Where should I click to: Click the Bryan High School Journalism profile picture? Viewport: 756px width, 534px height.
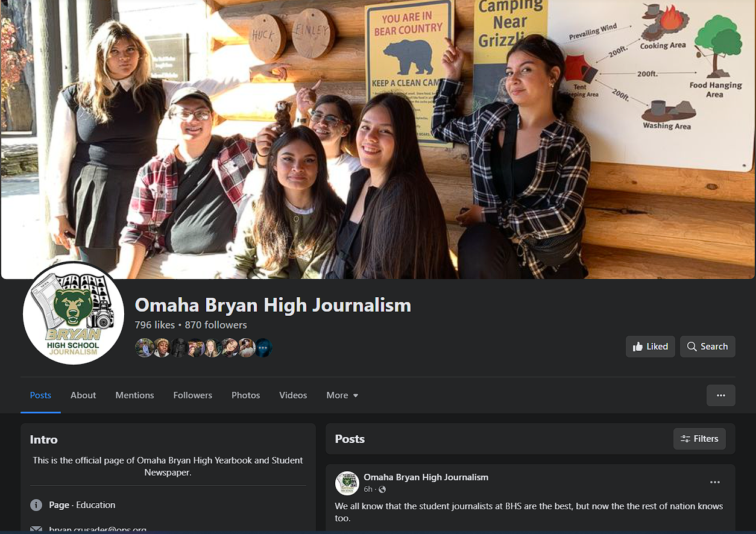click(73, 313)
